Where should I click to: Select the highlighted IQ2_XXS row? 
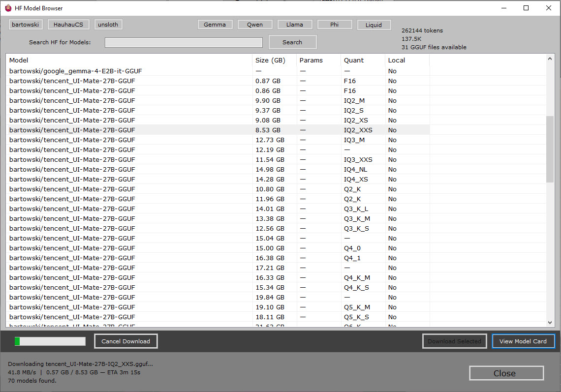[x=218, y=130]
